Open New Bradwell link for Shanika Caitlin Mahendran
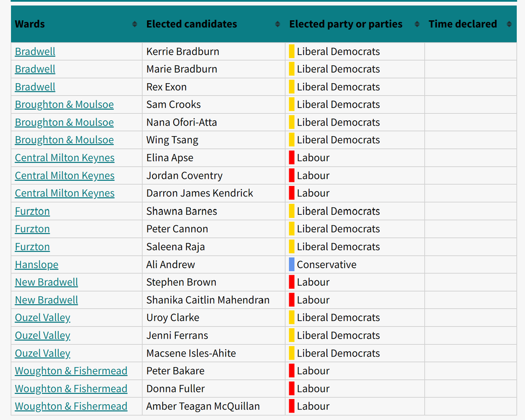Image resolution: width=525 pixels, height=420 pixels. (46, 300)
